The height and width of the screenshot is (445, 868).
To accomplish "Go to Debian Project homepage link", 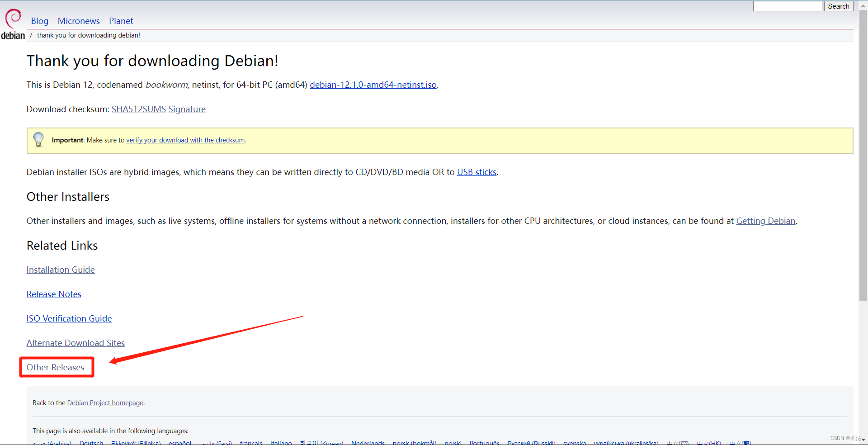I will coord(105,403).
